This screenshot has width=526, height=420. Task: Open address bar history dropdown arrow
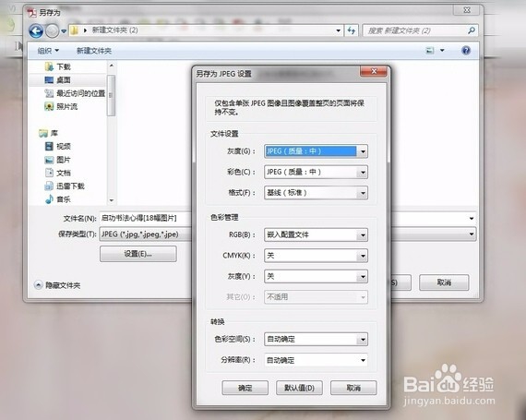click(x=338, y=30)
